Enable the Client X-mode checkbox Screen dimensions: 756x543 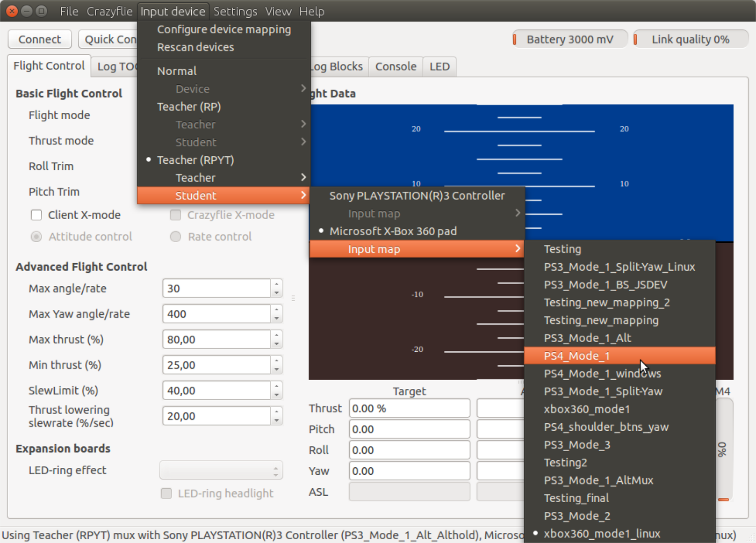click(36, 215)
